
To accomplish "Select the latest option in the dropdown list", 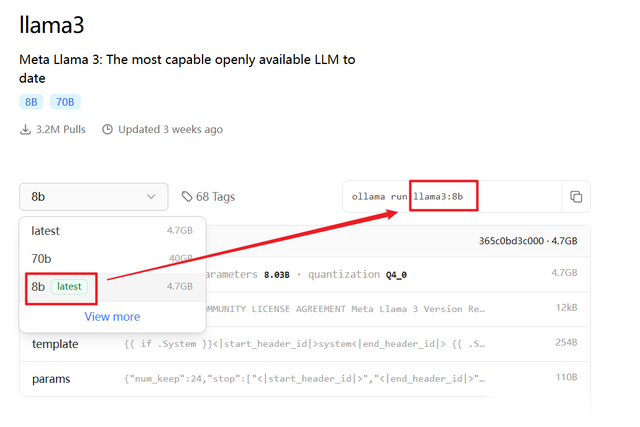I will point(112,231).
